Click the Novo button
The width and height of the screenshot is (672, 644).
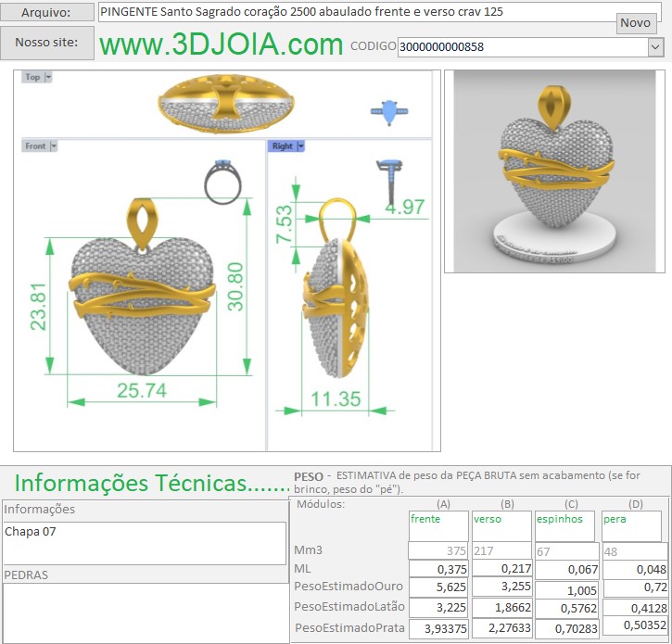coord(635,23)
